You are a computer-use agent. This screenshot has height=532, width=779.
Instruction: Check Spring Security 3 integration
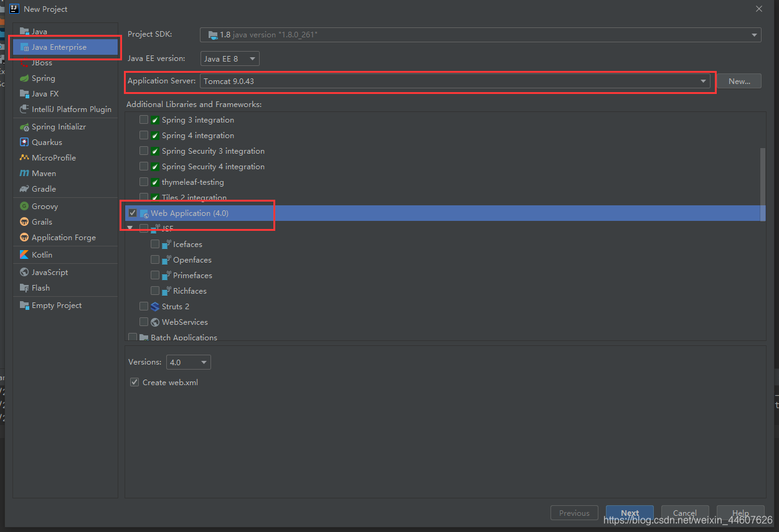(x=144, y=151)
